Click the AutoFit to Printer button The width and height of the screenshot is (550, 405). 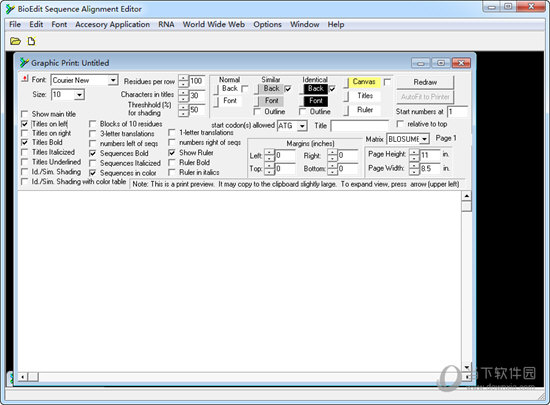(x=425, y=97)
